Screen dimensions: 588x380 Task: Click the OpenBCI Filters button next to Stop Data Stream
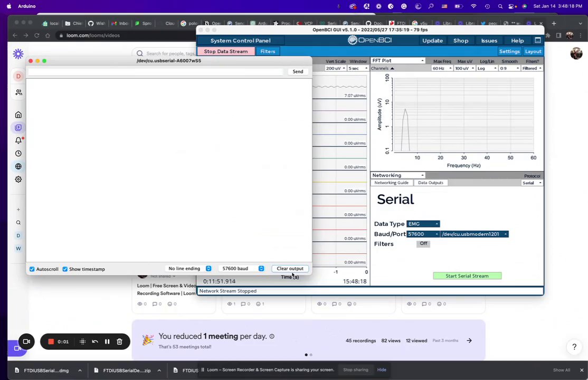click(x=268, y=51)
